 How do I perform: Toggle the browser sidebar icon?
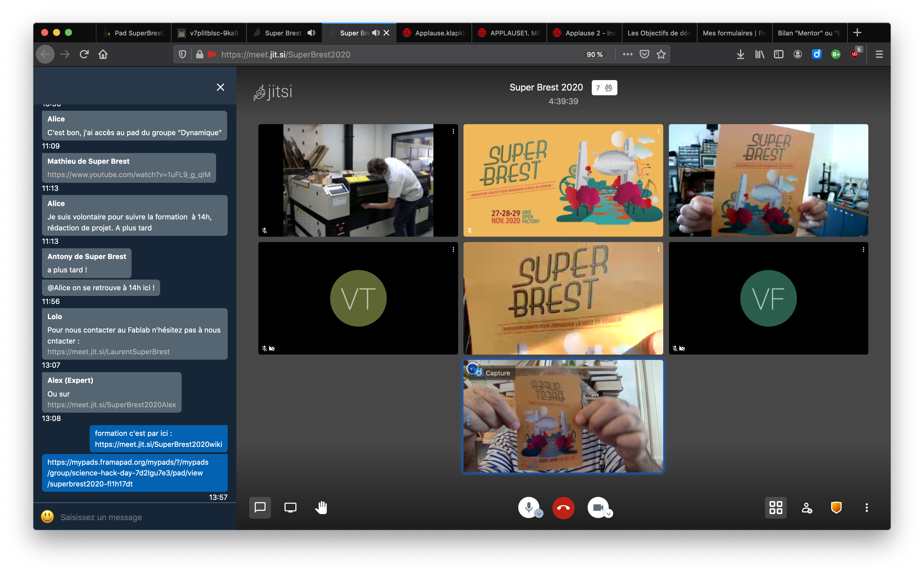(x=779, y=54)
